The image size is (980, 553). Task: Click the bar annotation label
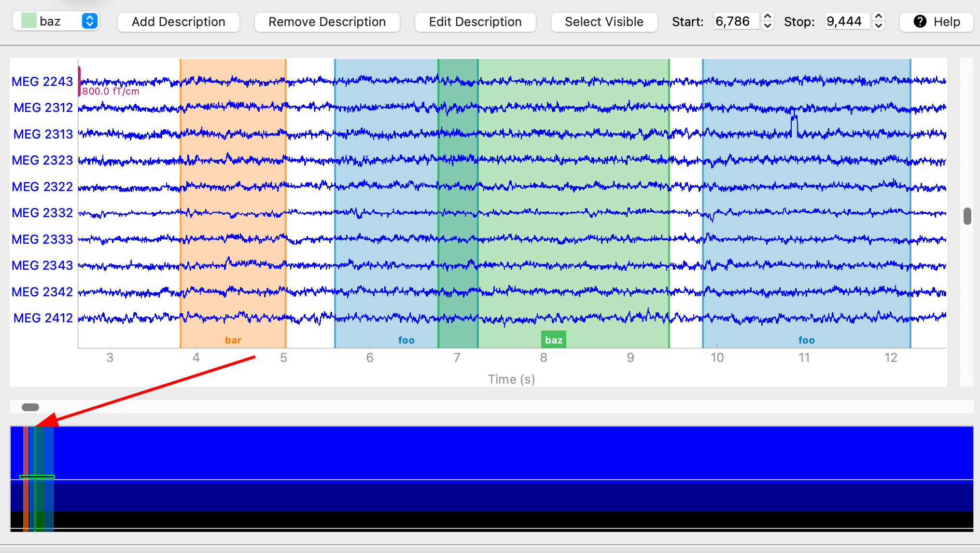[x=233, y=340]
